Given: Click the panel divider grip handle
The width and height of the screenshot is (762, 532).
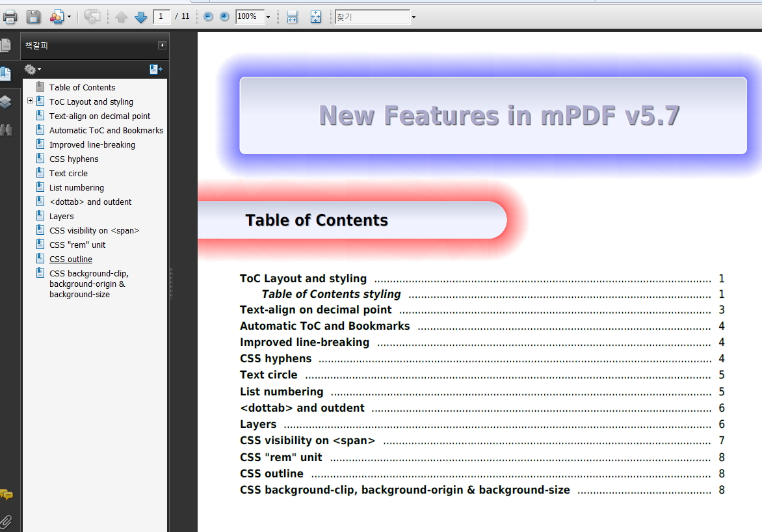Looking at the screenshot, I should pyautogui.click(x=170, y=282).
